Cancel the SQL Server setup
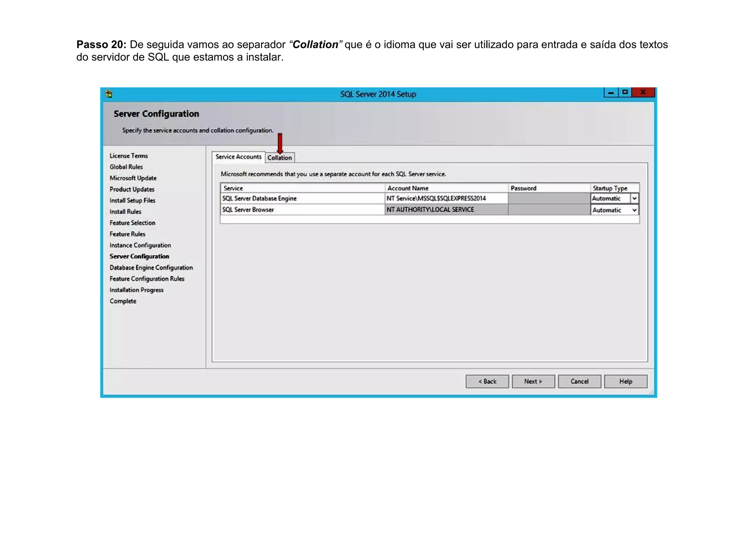 [x=580, y=381]
